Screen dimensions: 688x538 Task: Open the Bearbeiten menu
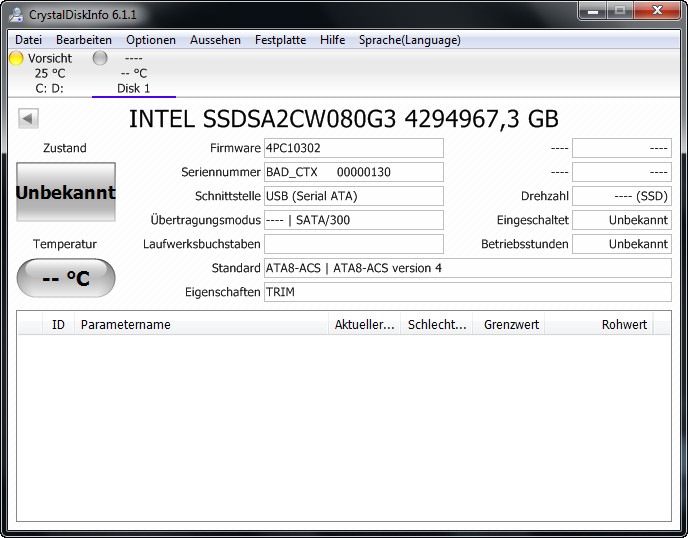tap(84, 40)
